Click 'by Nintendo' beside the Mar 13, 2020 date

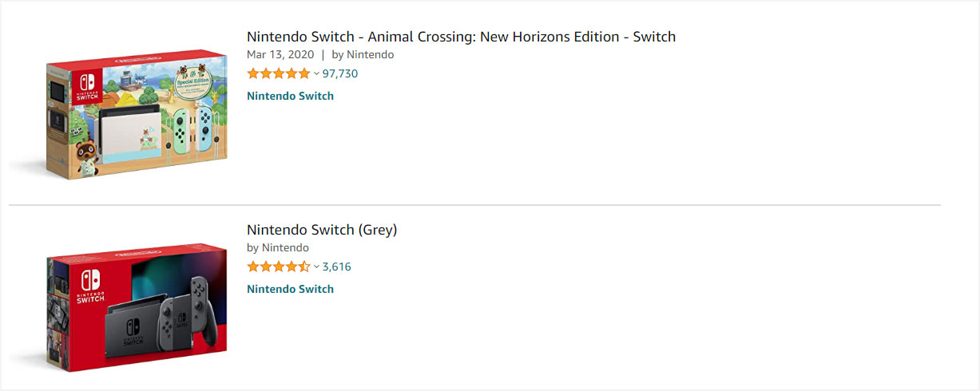coord(363,55)
